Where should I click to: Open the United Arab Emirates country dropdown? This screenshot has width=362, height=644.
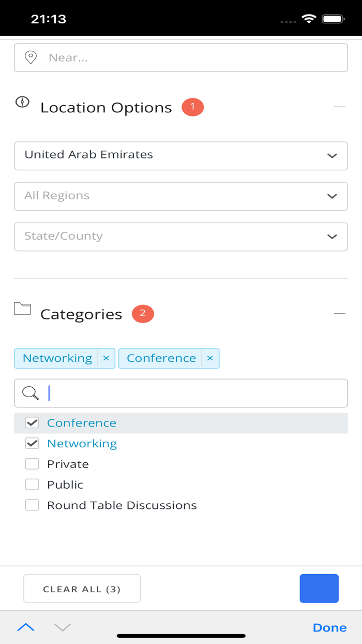(333, 156)
